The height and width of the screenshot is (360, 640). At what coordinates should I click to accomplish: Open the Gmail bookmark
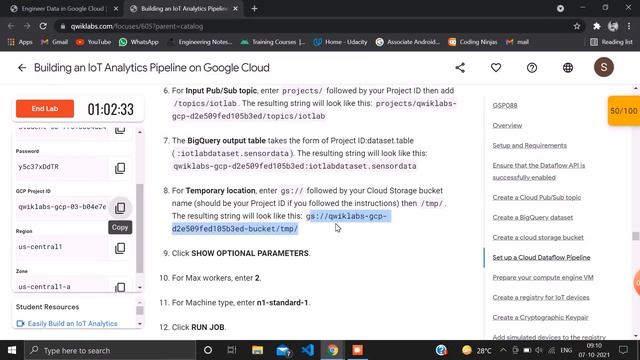tap(55, 42)
